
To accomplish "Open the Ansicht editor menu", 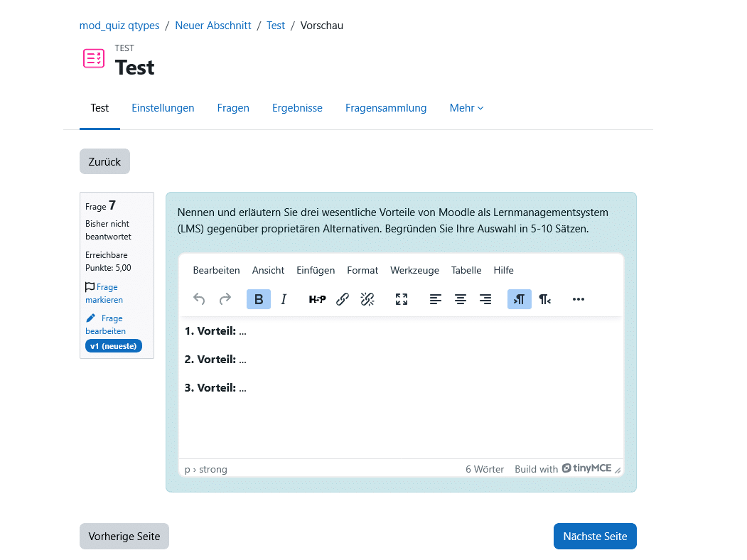I will pyautogui.click(x=268, y=271).
